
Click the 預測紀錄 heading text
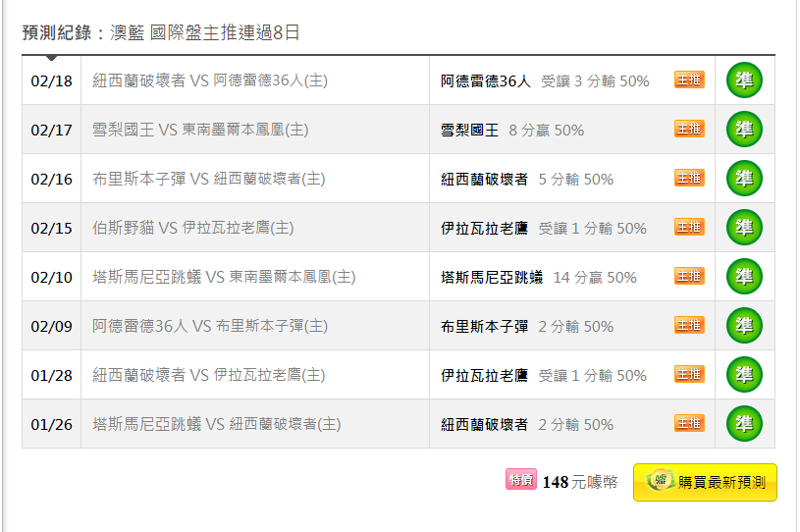point(56,32)
